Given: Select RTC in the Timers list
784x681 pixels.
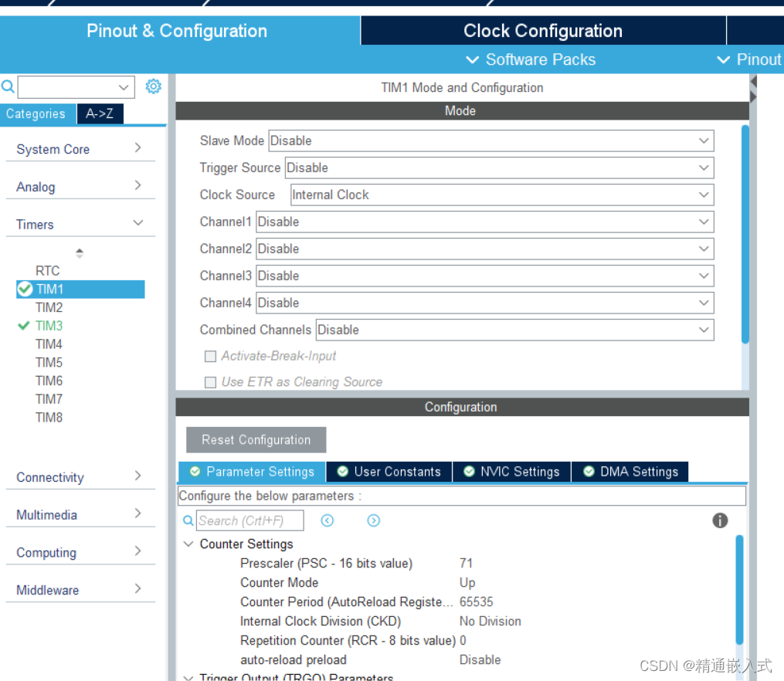Looking at the screenshot, I should pyautogui.click(x=47, y=271).
